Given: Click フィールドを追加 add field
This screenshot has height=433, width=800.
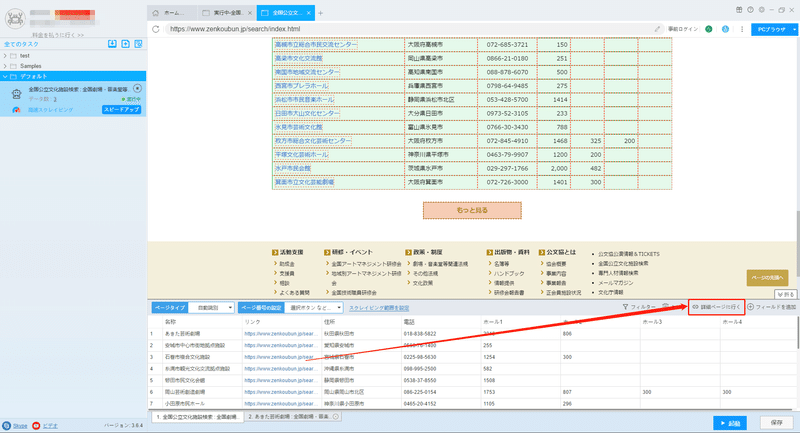Looking at the screenshot, I should [771, 307].
